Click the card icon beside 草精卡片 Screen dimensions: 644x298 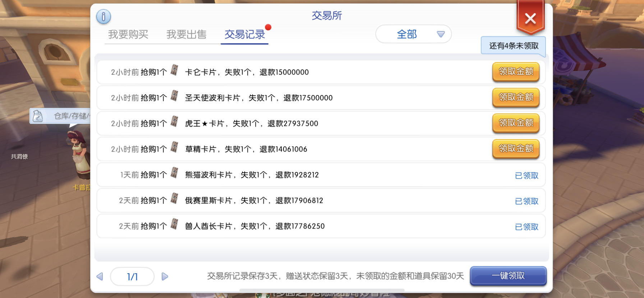pyautogui.click(x=174, y=147)
